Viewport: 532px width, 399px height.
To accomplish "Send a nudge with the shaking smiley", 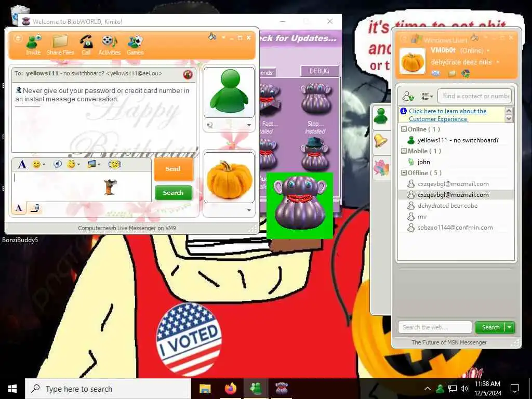I will 115,165.
